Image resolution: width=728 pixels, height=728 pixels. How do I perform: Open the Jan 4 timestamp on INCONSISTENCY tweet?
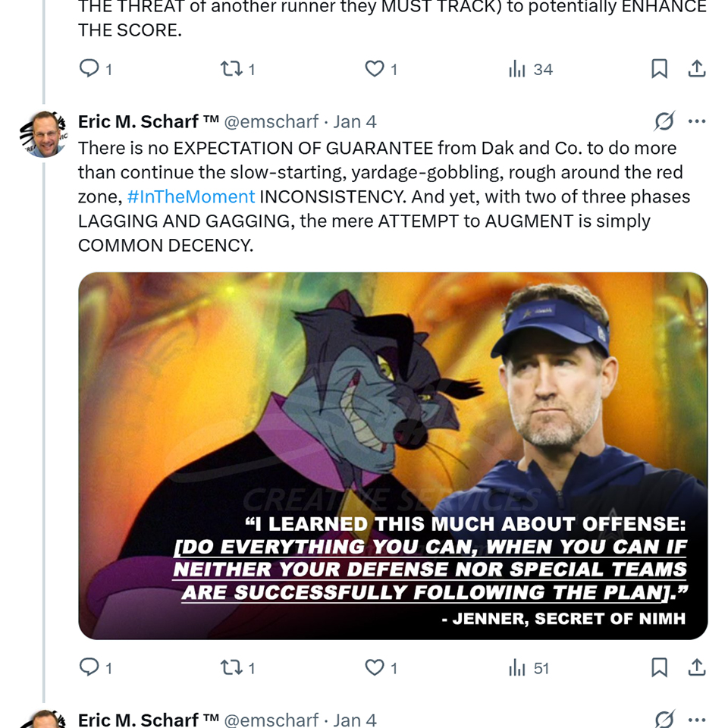click(x=355, y=121)
